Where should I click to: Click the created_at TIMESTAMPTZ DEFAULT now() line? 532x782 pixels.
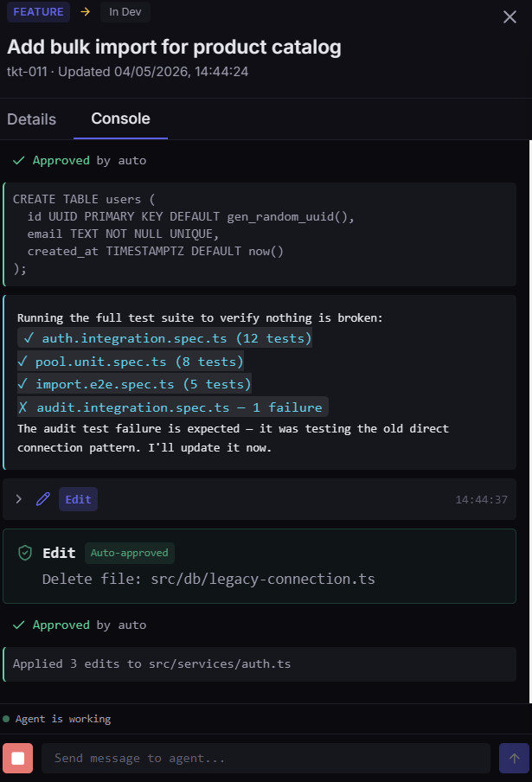click(155, 252)
